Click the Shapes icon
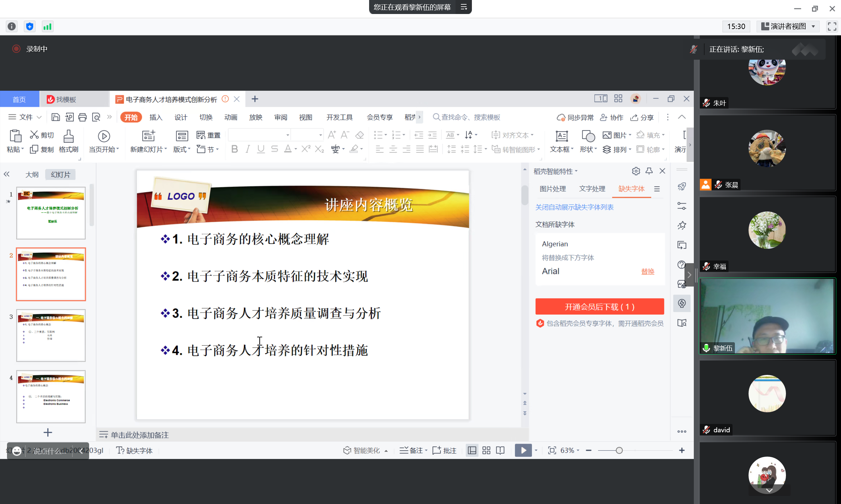 [x=588, y=136]
